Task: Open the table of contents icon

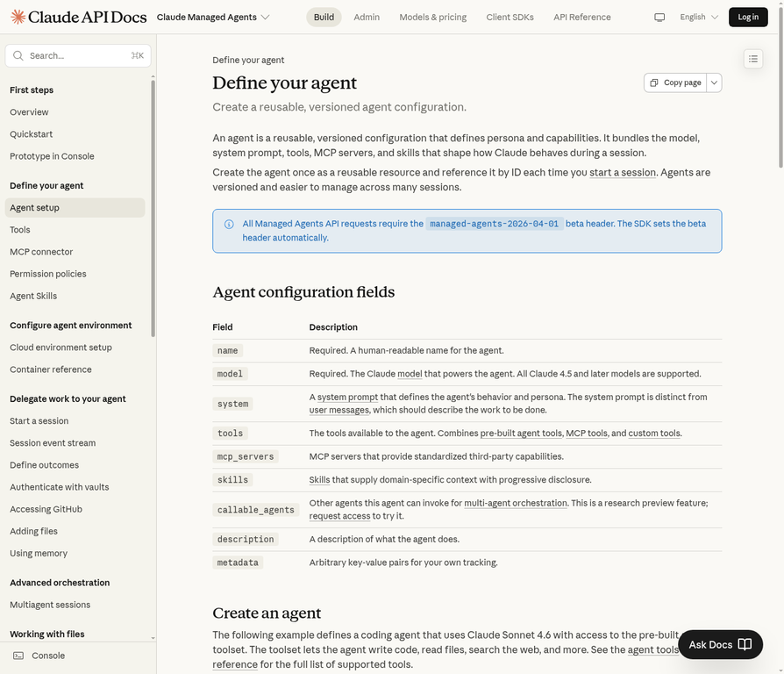Action: [x=752, y=58]
